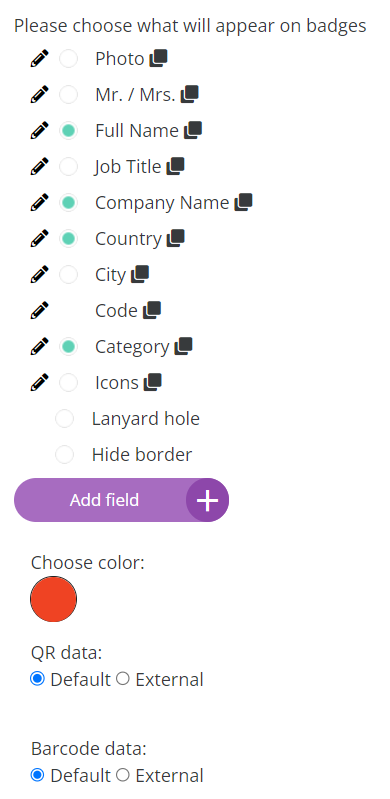This screenshot has height=799, width=390.
Task: Select External for QR data
Action: [122, 679]
